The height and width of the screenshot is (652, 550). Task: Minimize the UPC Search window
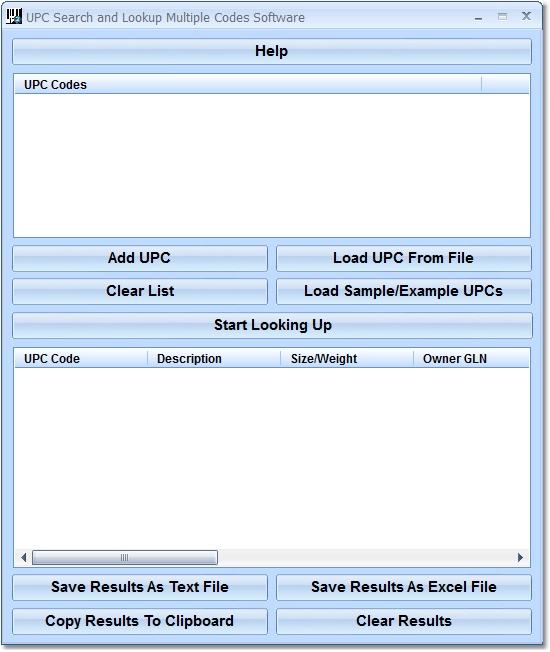[x=478, y=17]
